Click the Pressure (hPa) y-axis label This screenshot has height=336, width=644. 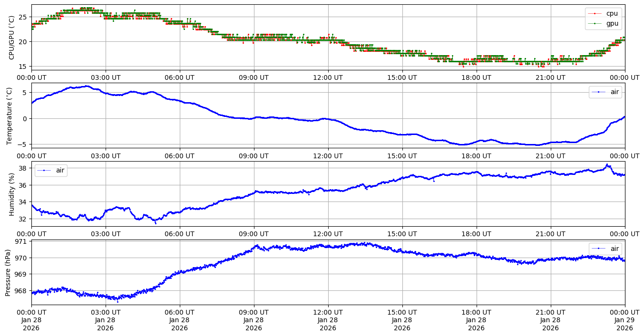click(8, 272)
